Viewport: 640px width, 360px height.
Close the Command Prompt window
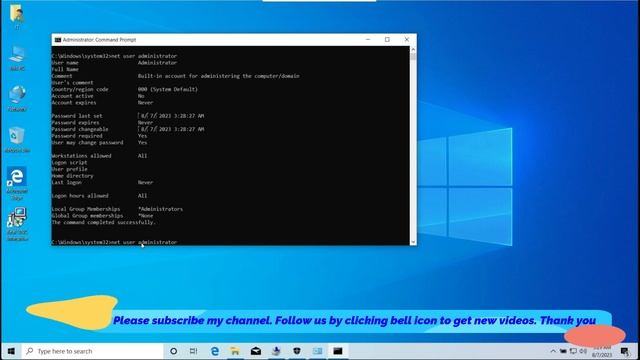coord(407,40)
